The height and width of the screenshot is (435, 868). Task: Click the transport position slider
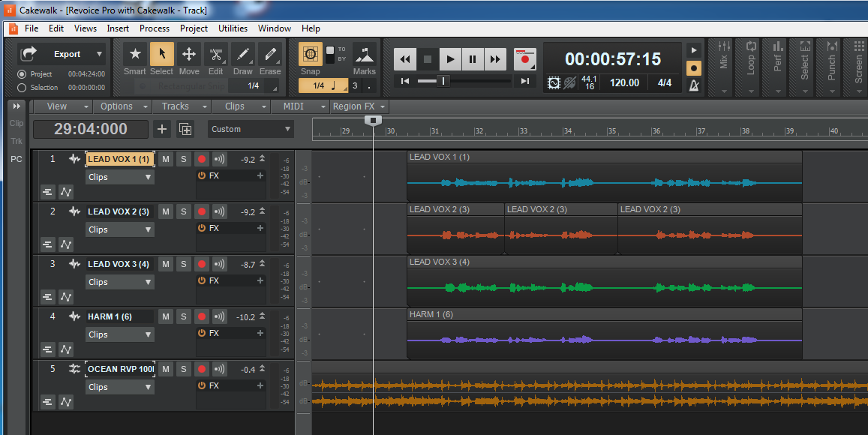443,81
